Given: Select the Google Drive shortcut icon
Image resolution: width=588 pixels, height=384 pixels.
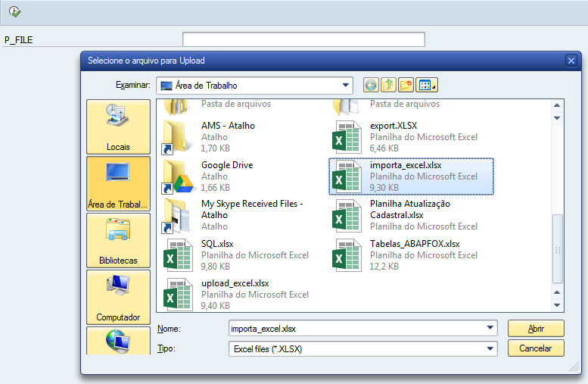Looking at the screenshot, I should point(177,176).
